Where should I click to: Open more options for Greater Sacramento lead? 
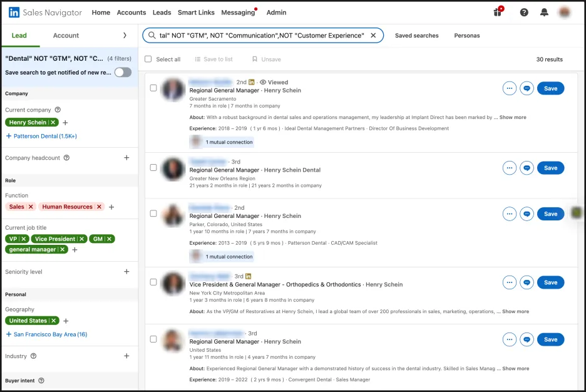click(510, 88)
